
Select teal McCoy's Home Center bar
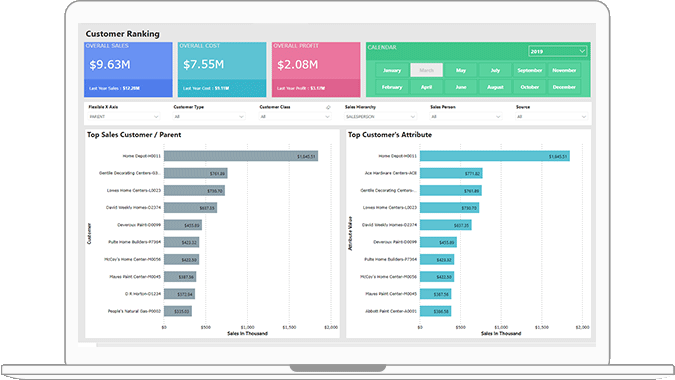coord(437,277)
